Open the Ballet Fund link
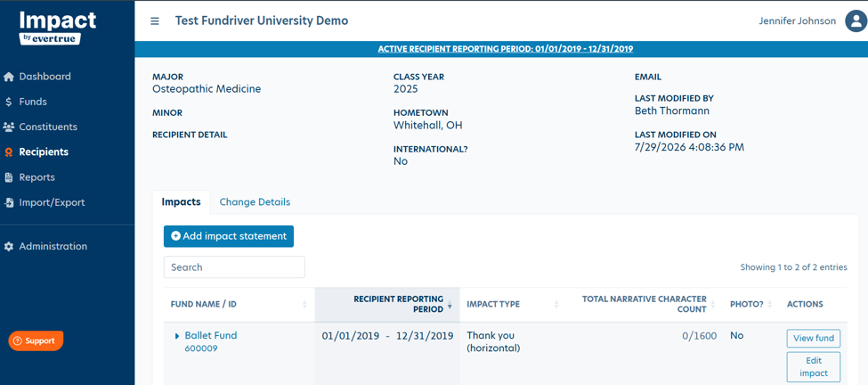Screen dimensions: 868x385 pos(210,335)
